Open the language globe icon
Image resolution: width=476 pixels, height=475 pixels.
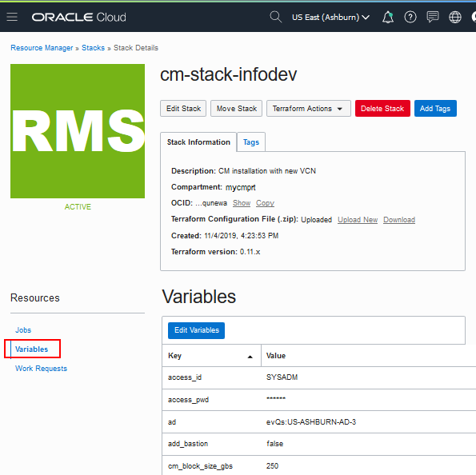[x=454, y=18]
